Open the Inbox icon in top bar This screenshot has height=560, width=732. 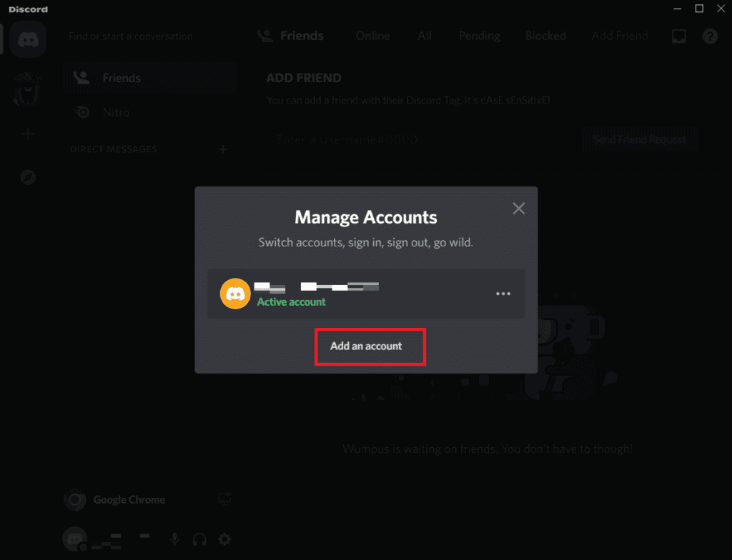(x=678, y=36)
